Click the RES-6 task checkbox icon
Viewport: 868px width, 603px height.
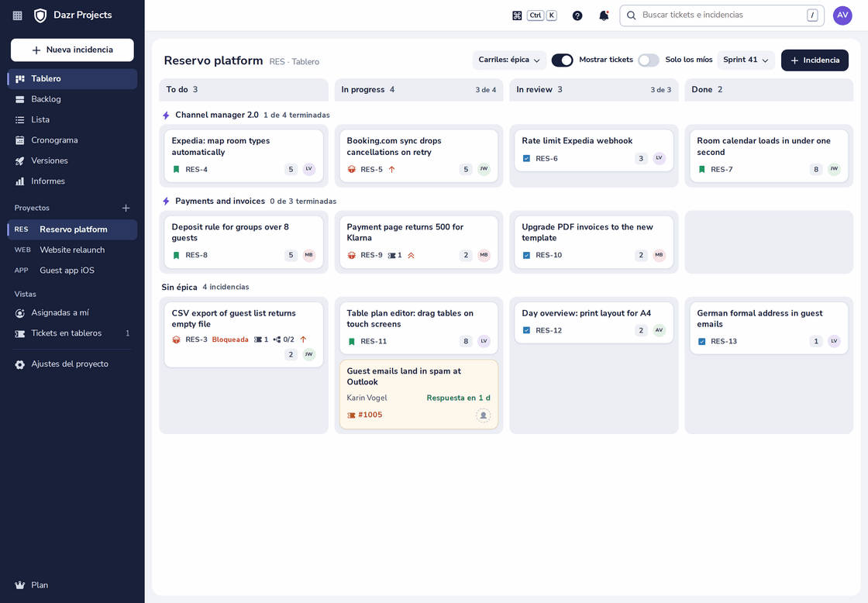(x=526, y=158)
